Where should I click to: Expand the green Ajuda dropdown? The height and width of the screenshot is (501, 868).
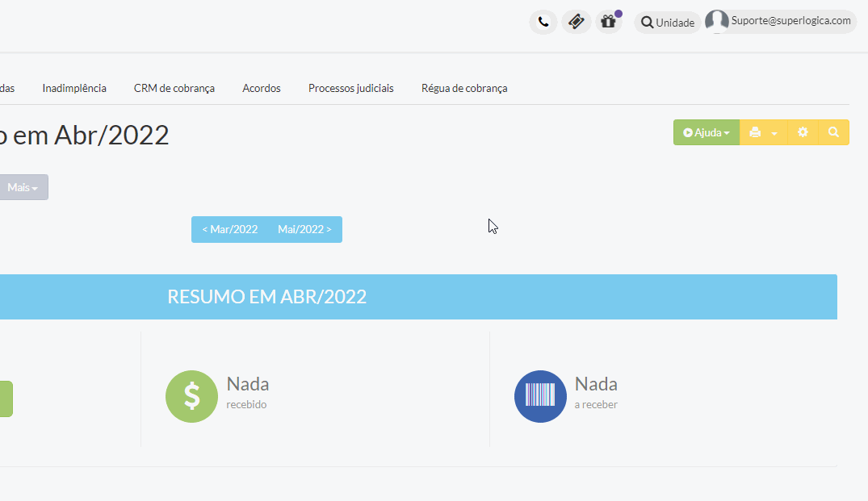[x=707, y=133]
